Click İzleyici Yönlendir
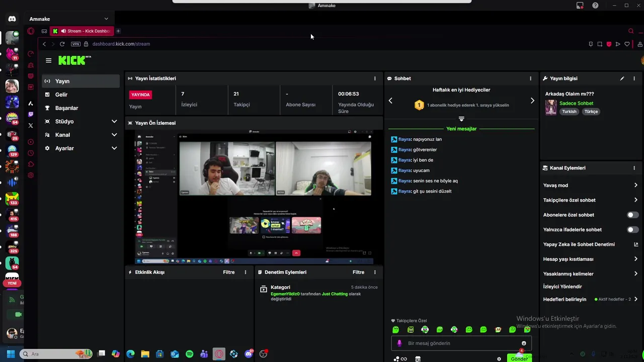Viewport: 644px width, 362px height. coord(562,287)
